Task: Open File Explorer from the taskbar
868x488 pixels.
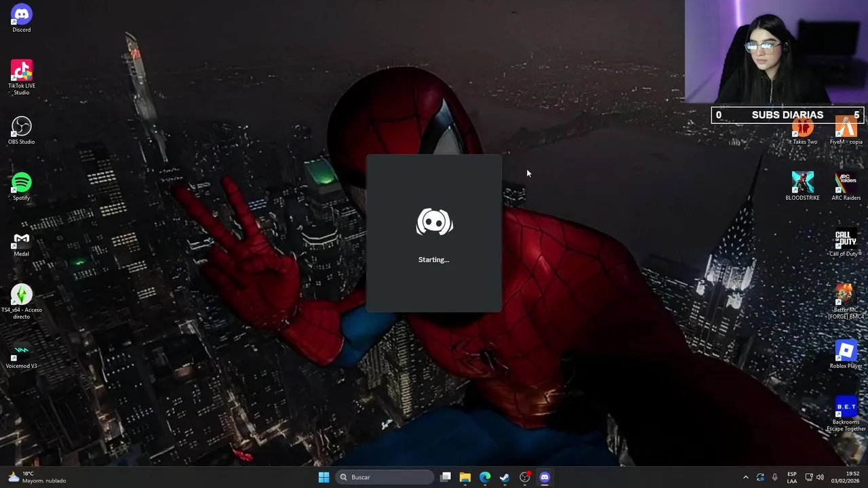Action: coord(465,477)
